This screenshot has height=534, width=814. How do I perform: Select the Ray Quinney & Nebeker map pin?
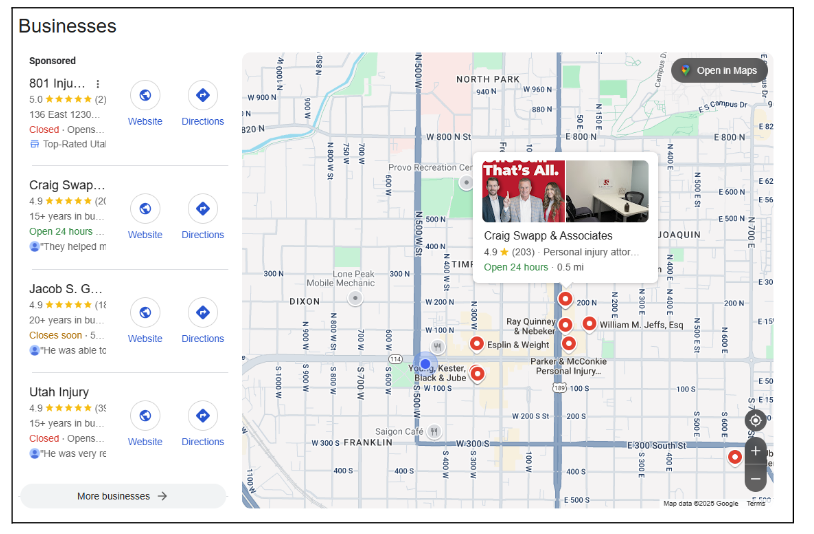[x=565, y=325]
